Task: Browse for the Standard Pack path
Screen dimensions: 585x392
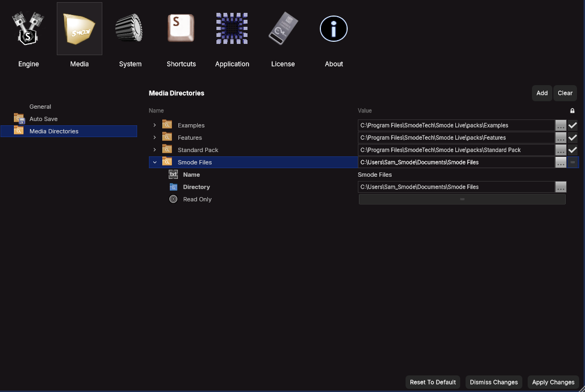Action: (x=560, y=150)
